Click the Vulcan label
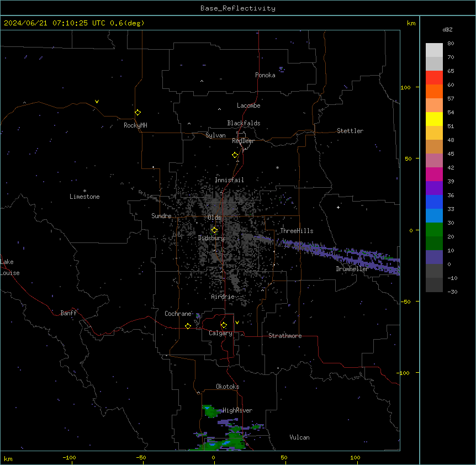The image size is (476, 465). tap(299, 437)
